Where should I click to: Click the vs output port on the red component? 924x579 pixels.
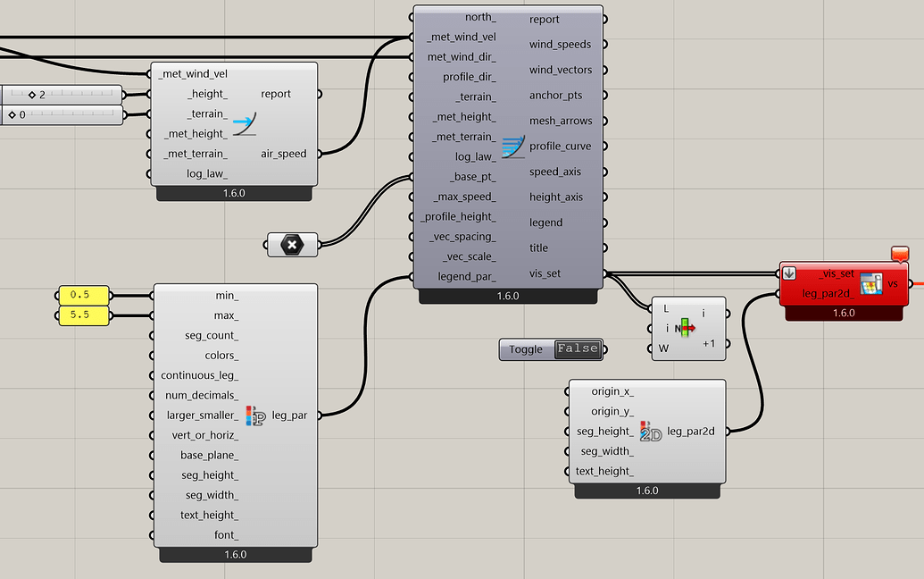pos(911,283)
